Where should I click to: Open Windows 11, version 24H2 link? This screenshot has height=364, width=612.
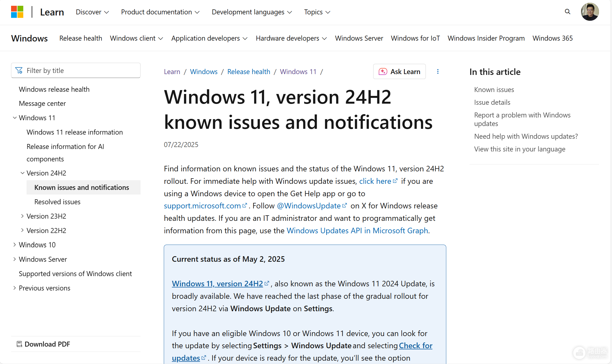pyautogui.click(x=217, y=284)
